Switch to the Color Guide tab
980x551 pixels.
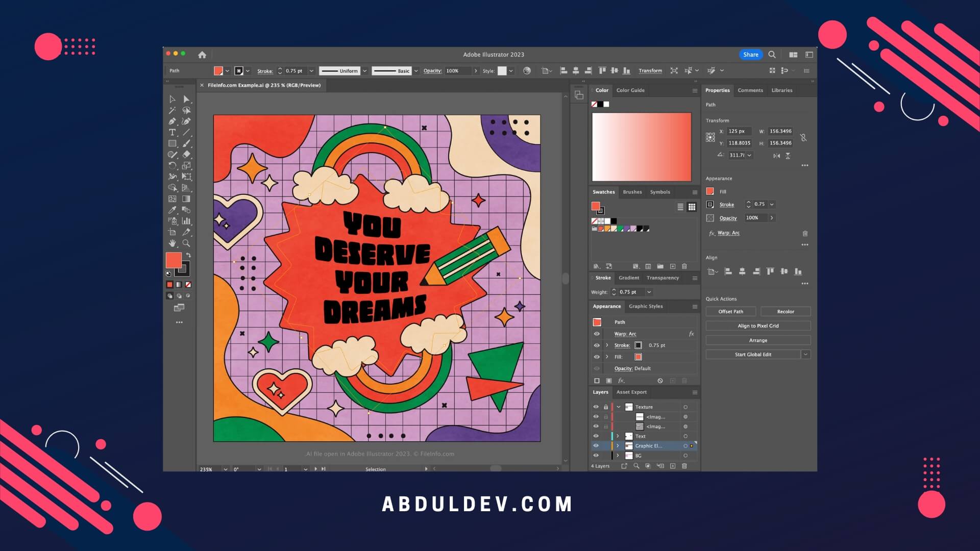point(631,89)
